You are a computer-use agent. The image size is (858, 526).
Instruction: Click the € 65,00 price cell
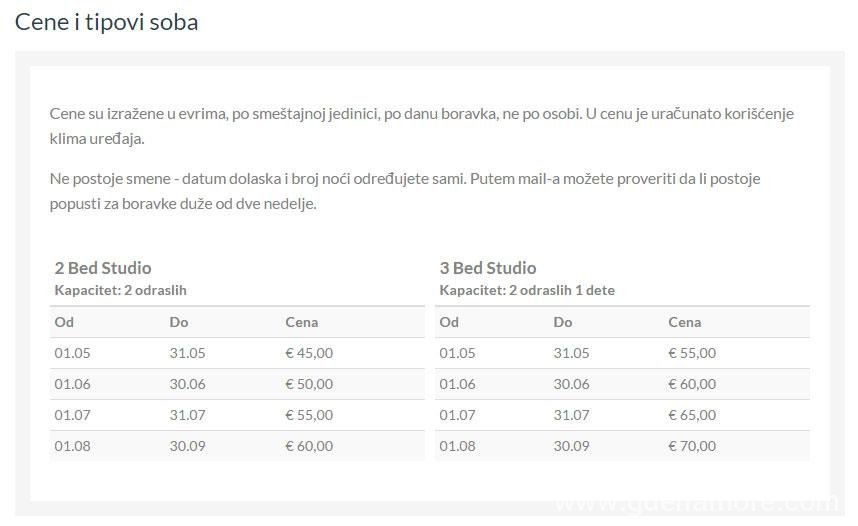[x=692, y=415]
